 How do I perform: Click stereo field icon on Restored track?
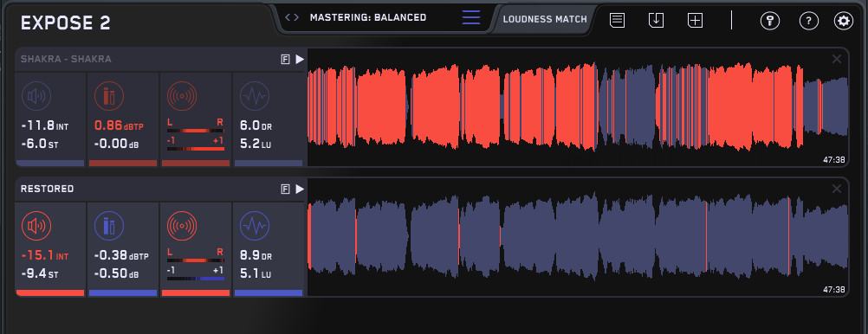[x=182, y=226]
